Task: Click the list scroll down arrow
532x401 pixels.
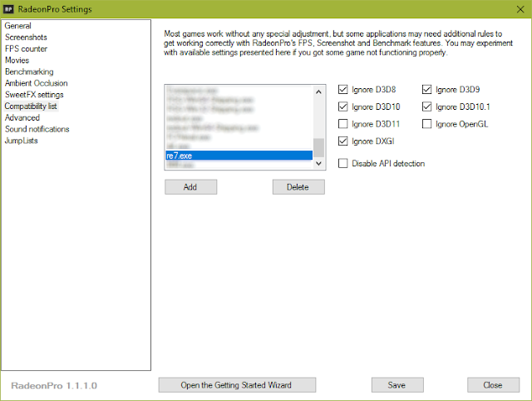Action: pos(318,163)
